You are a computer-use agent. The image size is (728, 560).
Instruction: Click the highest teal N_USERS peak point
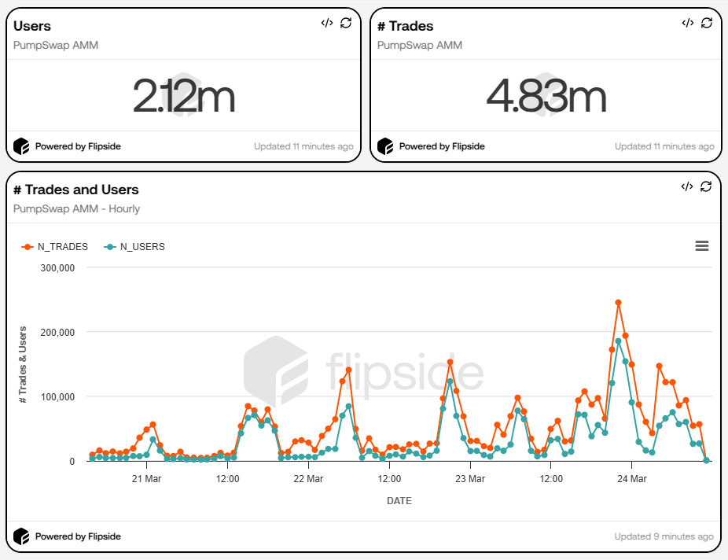(x=619, y=341)
